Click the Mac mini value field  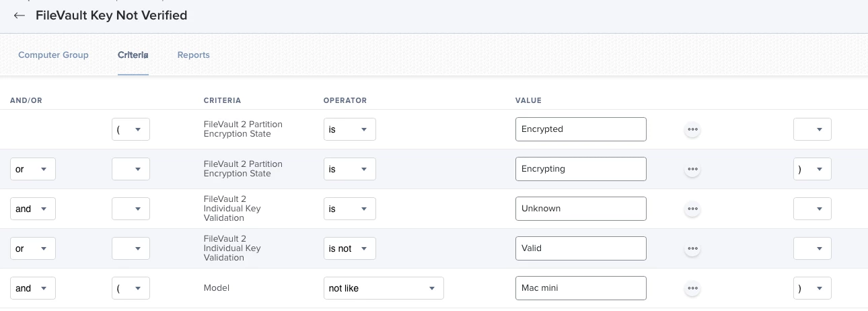581,288
